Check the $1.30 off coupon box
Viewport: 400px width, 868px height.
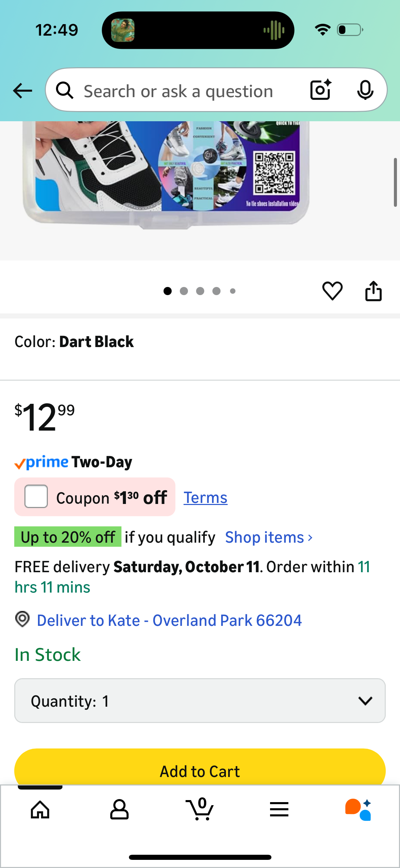point(36,496)
